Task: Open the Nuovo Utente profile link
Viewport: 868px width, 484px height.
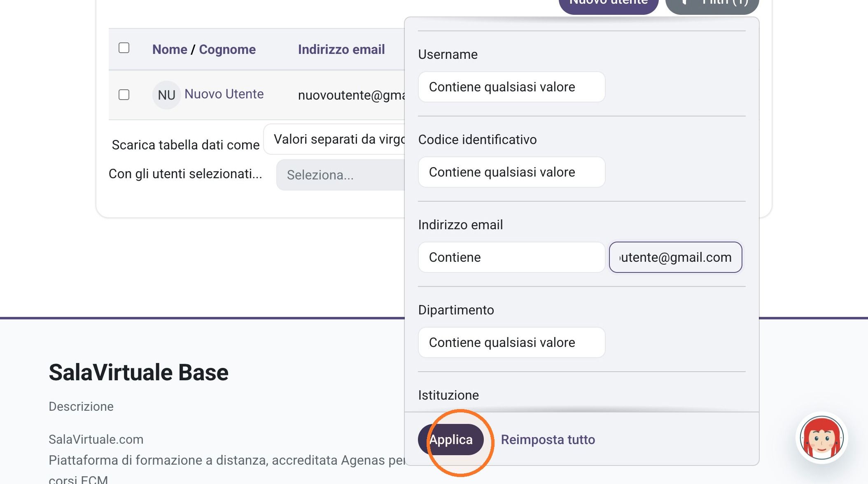Action: (x=224, y=94)
